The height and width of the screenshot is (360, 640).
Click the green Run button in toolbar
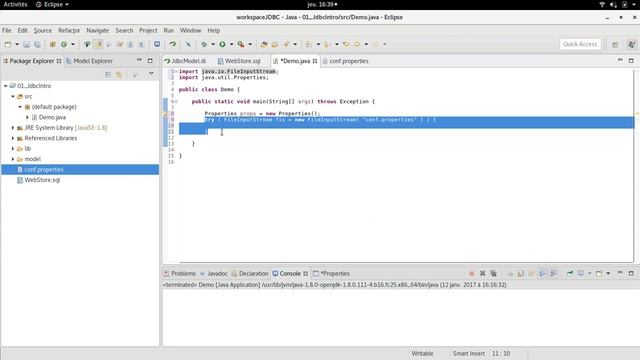(222, 44)
